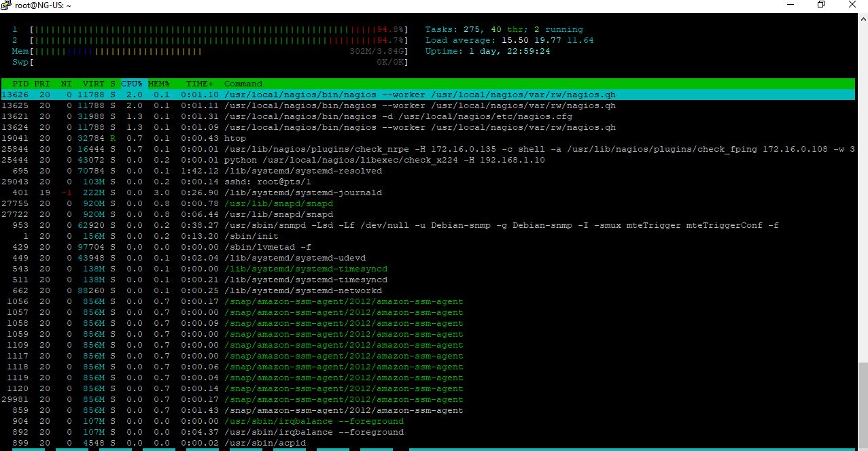The width and height of the screenshot is (868, 451).
Task: Restore down the terminal window
Action: click(x=821, y=5)
